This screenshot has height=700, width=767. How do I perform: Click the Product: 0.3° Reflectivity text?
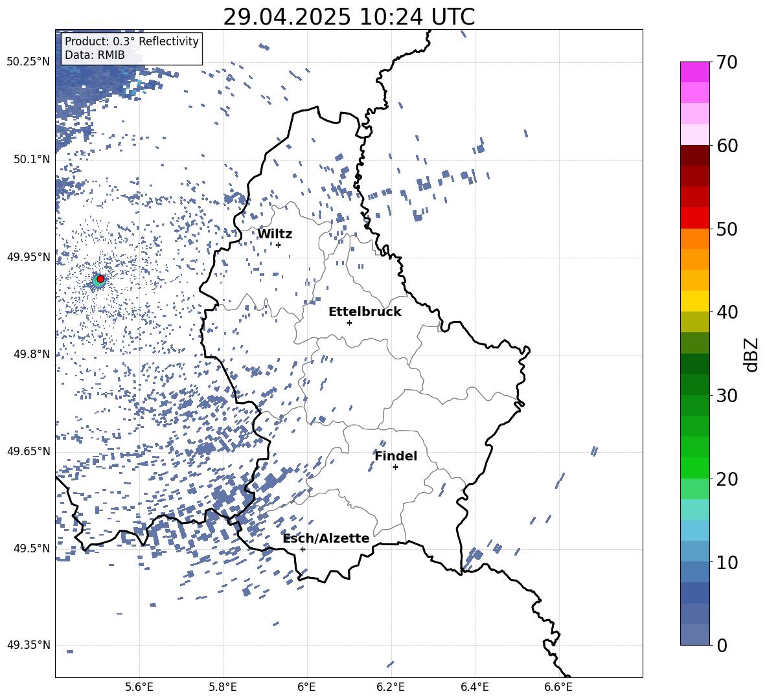(132, 41)
